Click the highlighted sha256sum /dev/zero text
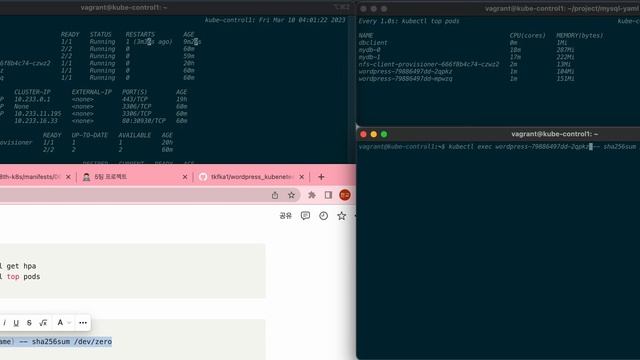Image resolution: width=640 pixels, height=360 pixels. (x=56, y=342)
